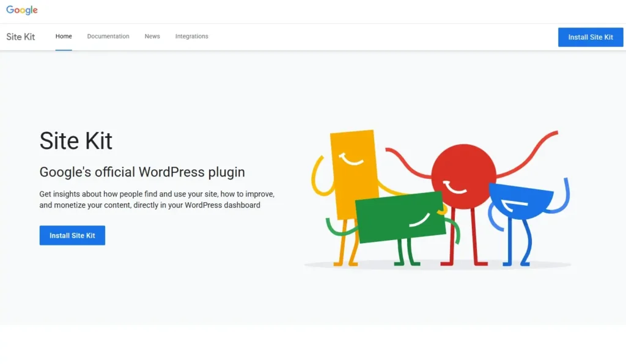626x364 pixels.
Task: Click the red circle character
Action: [x=464, y=177]
